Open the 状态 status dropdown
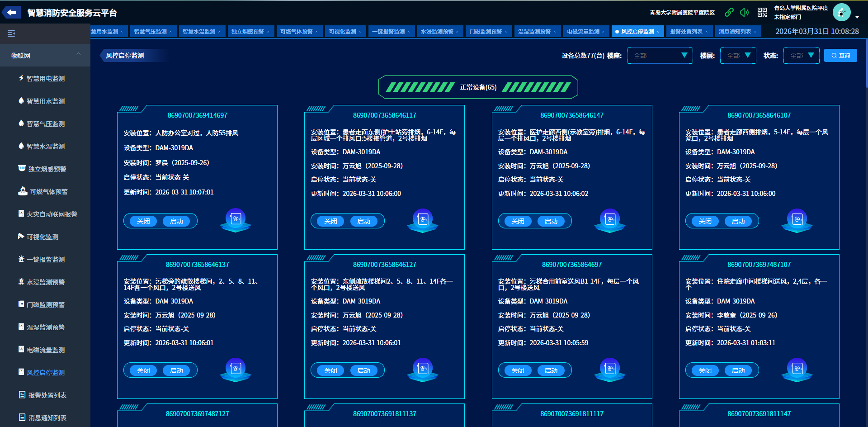The width and height of the screenshot is (868, 427). (801, 56)
